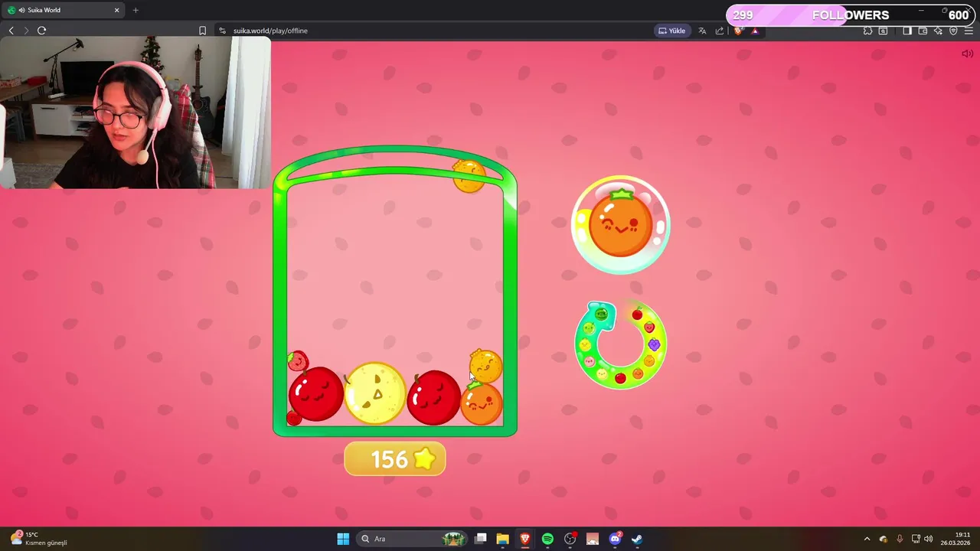Image resolution: width=980 pixels, height=551 pixels.
Task: Open Spotify from the taskbar
Action: [547, 539]
